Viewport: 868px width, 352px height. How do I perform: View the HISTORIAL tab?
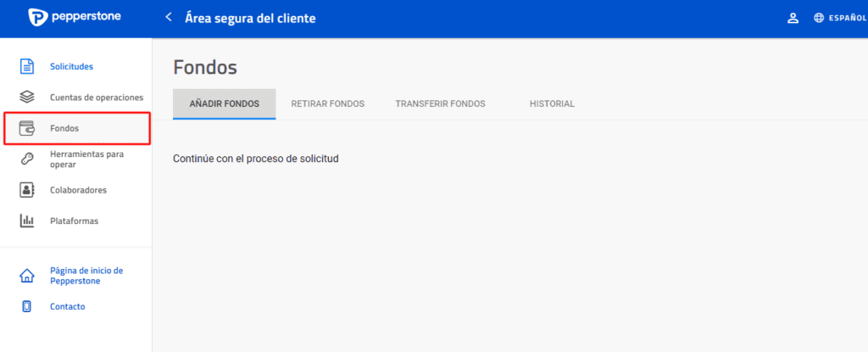pyautogui.click(x=552, y=103)
